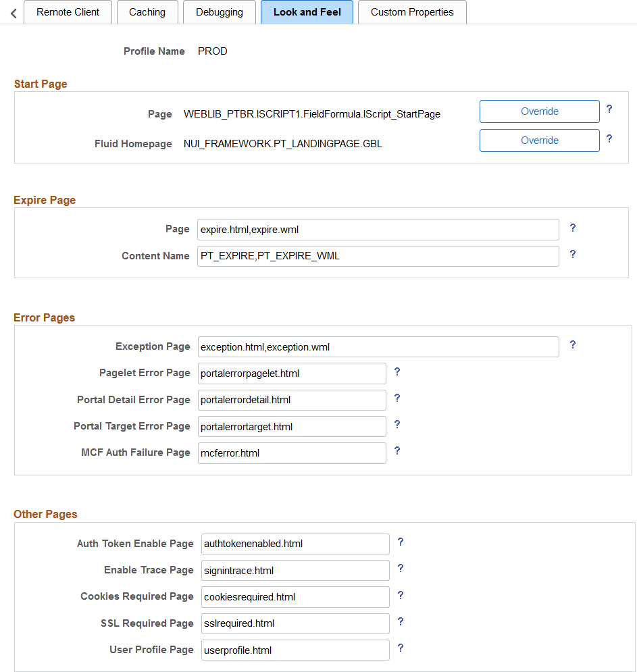
Task: Go to the Debugging tab
Action: click(x=220, y=12)
